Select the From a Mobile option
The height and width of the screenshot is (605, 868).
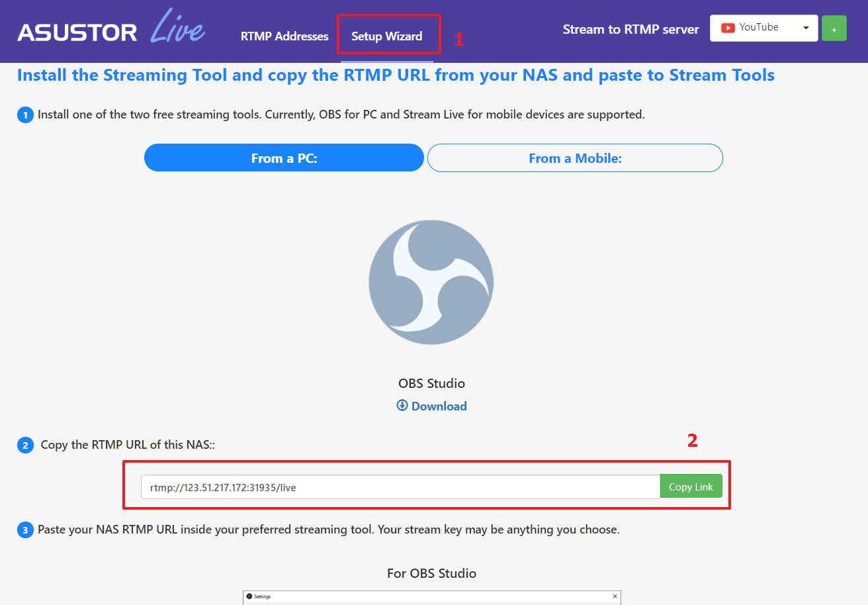(575, 158)
